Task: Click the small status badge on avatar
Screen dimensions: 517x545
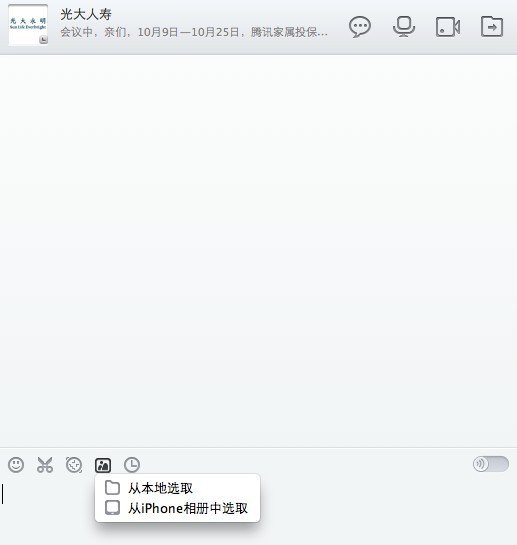Action: click(x=43, y=40)
